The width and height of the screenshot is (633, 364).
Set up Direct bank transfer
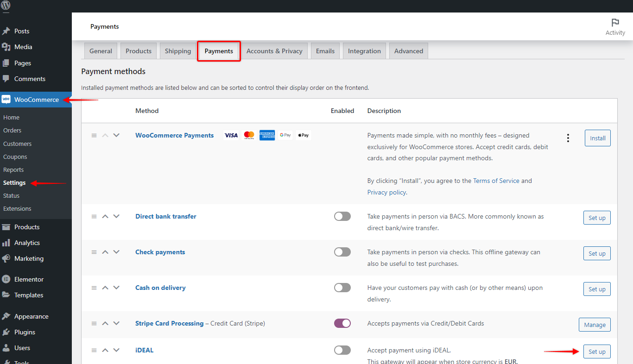click(x=597, y=218)
